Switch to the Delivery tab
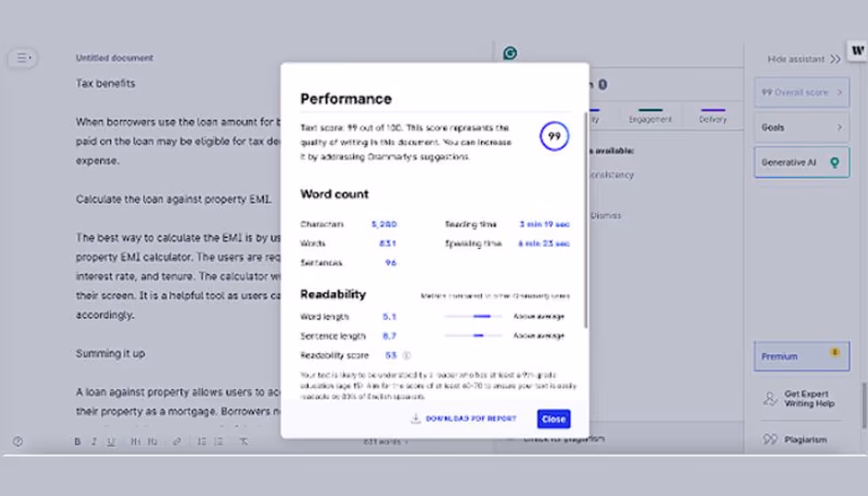Image resolution: width=868 pixels, height=496 pixels. tap(713, 119)
